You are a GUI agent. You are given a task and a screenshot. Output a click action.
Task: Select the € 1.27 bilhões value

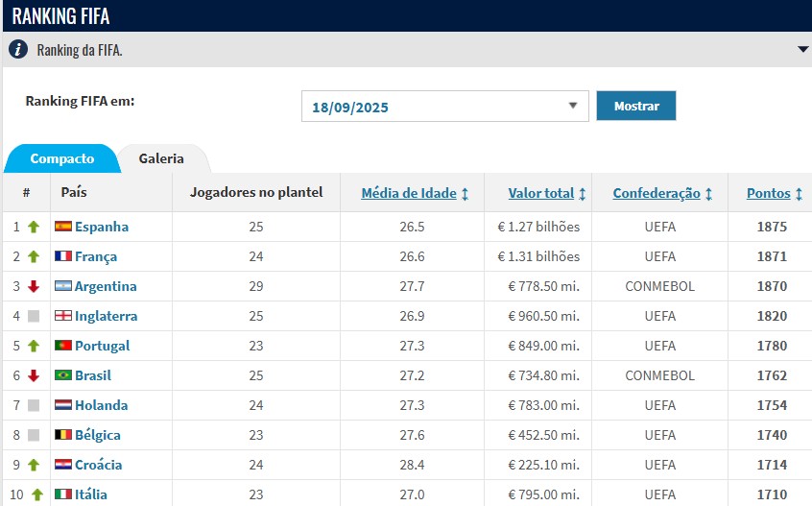538,227
